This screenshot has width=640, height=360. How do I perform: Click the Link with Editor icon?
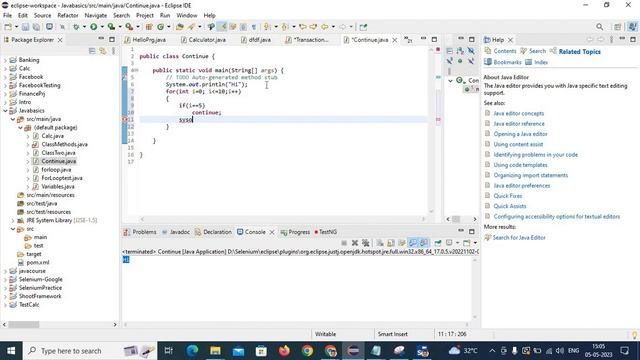coord(102,51)
